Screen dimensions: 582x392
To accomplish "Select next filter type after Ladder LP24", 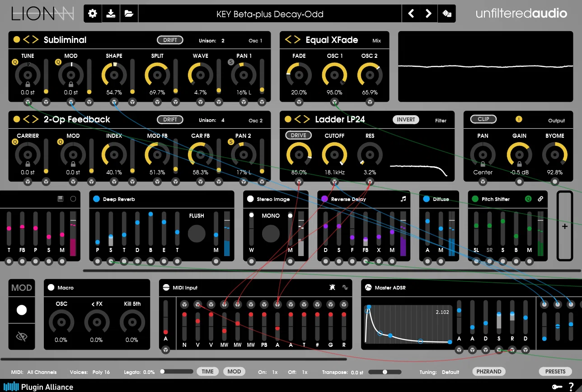I will (x=306, y=119).
